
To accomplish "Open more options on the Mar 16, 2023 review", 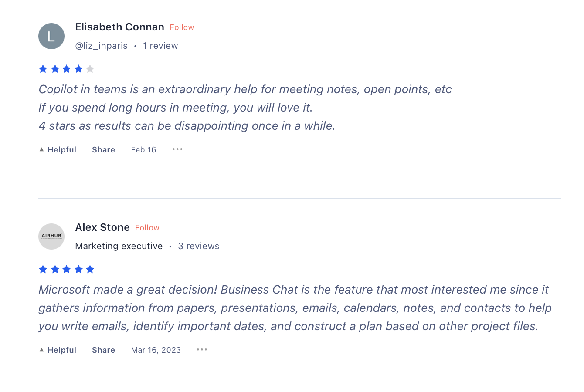I will point(202,350).
